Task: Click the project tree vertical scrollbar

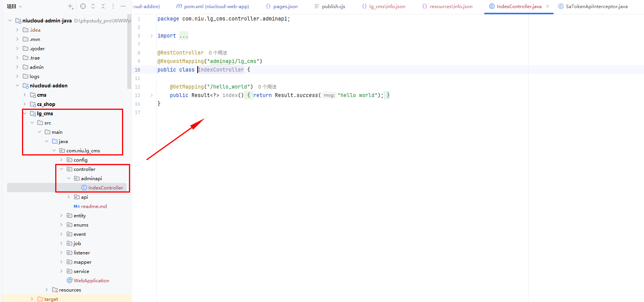Action: point(129,54)
